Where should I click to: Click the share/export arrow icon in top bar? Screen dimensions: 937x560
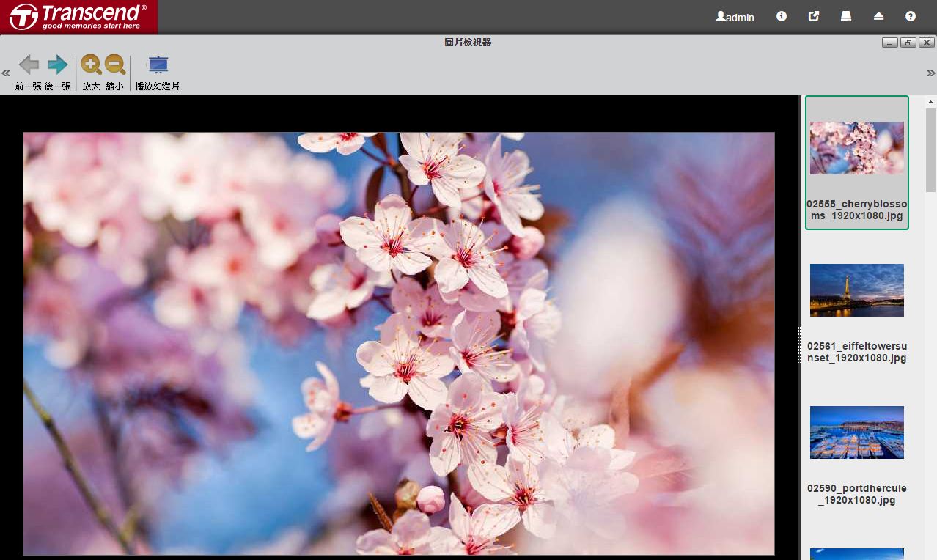point(814,16)
